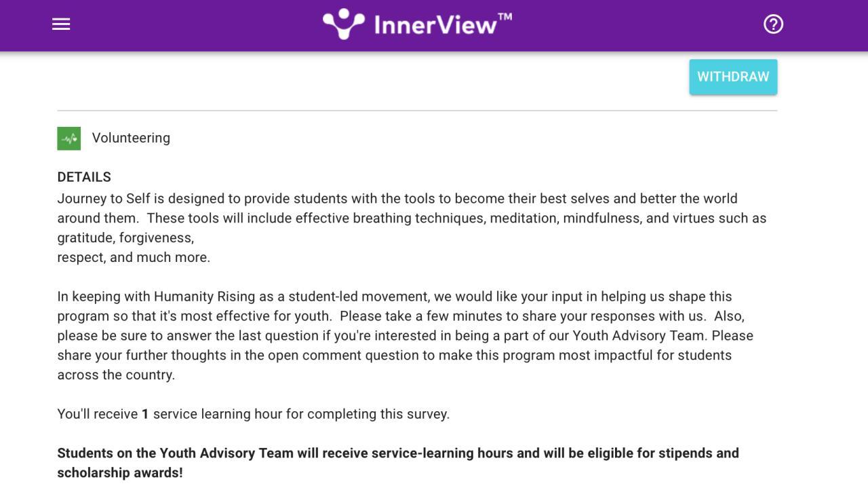Image resolution: width=868 pixels, height=492 pixels.
Task: Click the "scholarship awards!" bold text
Action: (x=119, y=473)
